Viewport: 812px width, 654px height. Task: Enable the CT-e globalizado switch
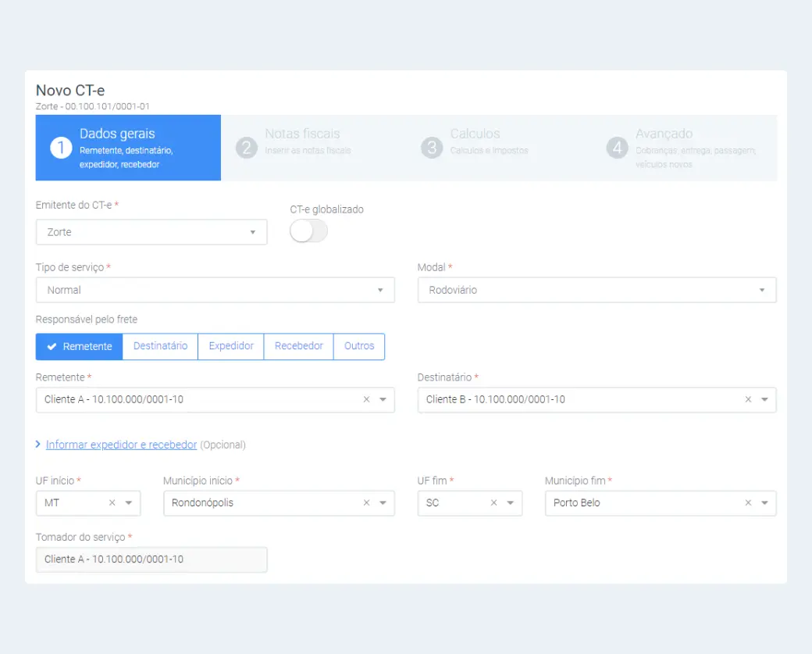click(x=308, y=231)
